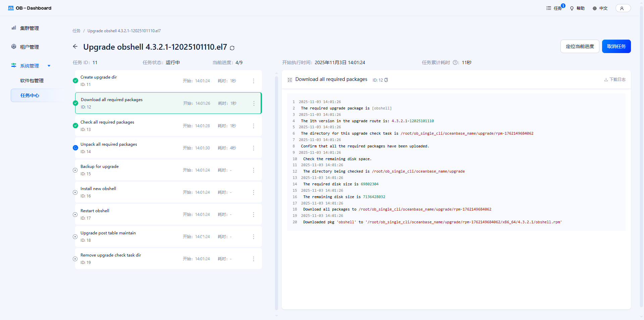
Task: Click the subtask list vertical scrollbar
Action: [276, 191]
